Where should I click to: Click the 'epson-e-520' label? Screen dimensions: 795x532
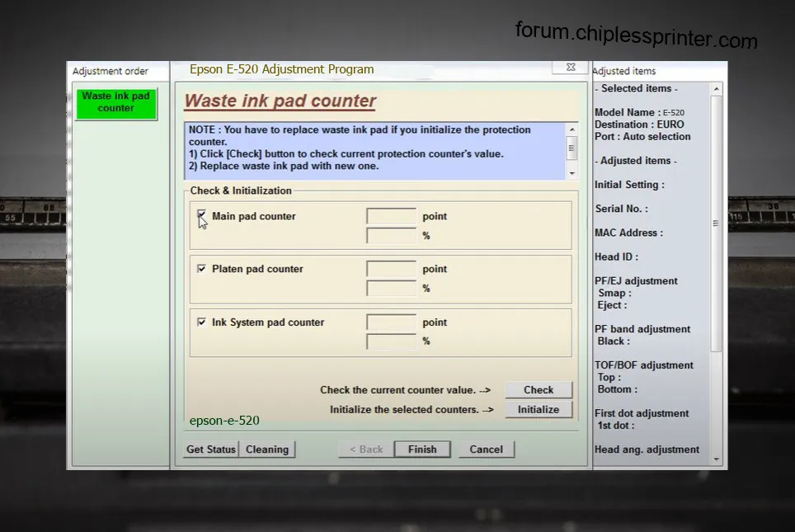click(224, 421)
